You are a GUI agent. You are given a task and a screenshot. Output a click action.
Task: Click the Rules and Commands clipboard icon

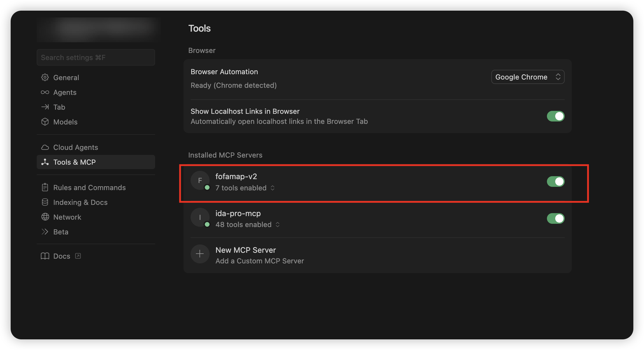(x=45, y=187)
